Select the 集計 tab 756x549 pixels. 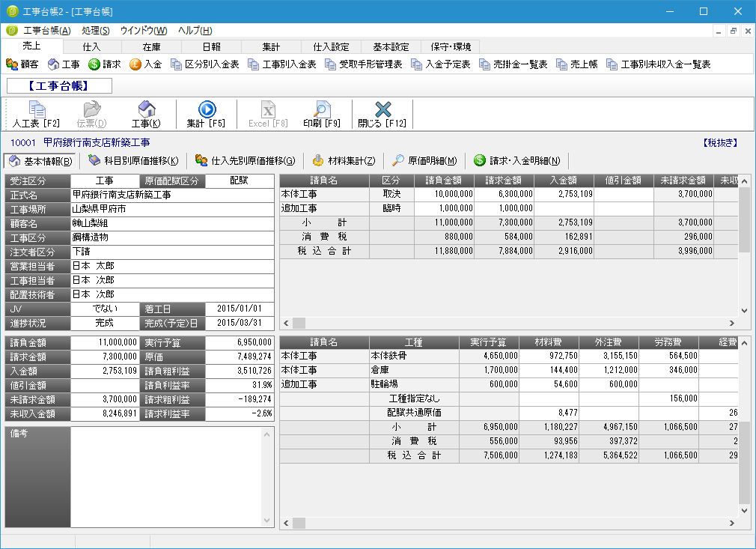(271, 46)
